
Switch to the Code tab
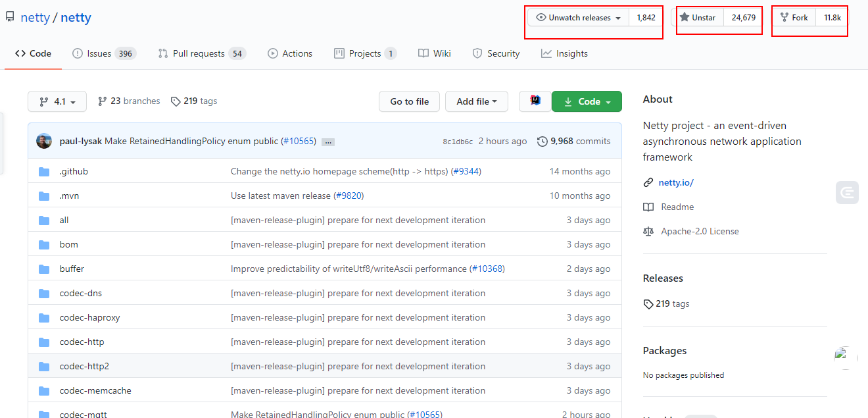point(33,53)
